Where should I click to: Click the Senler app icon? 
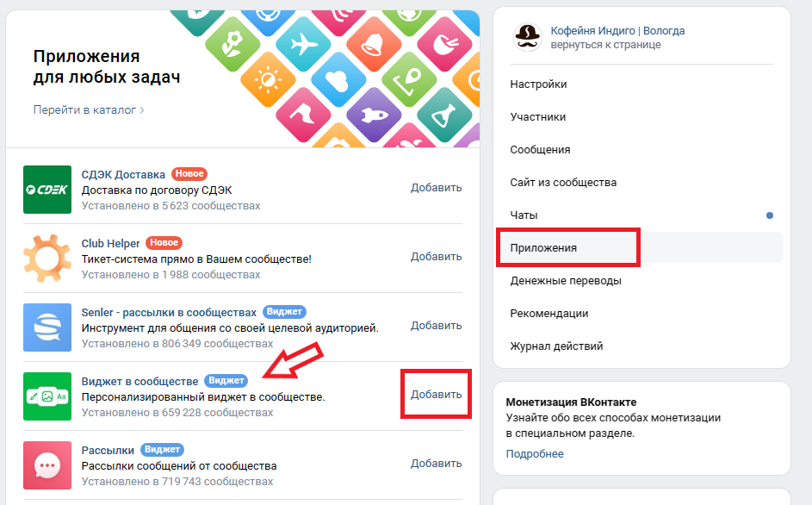pos(47,327)
